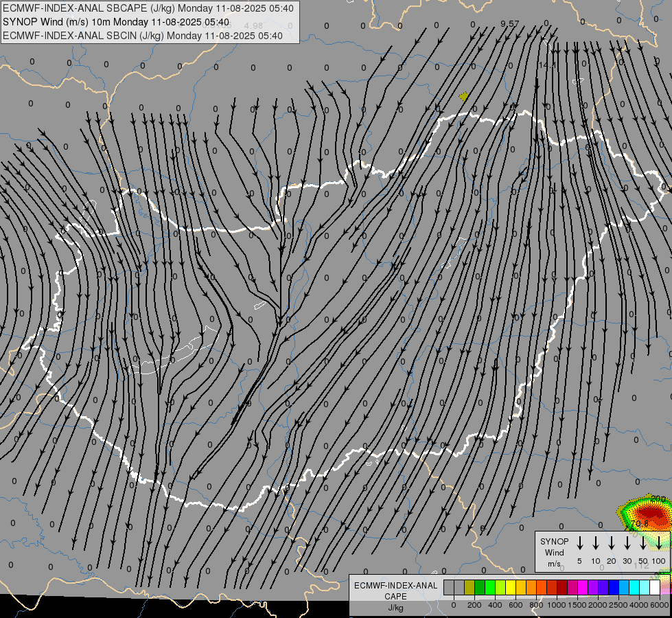Pick the white CAPE legend swatch
The width and height of the screenshot is (672, 618).
pyautogui.click(x=656, y=587)
